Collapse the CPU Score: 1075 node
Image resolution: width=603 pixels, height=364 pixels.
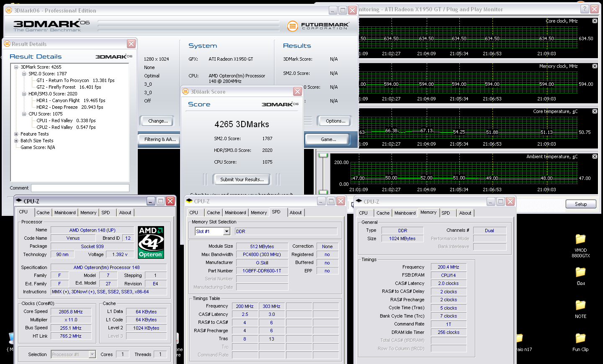coord(24,114)
